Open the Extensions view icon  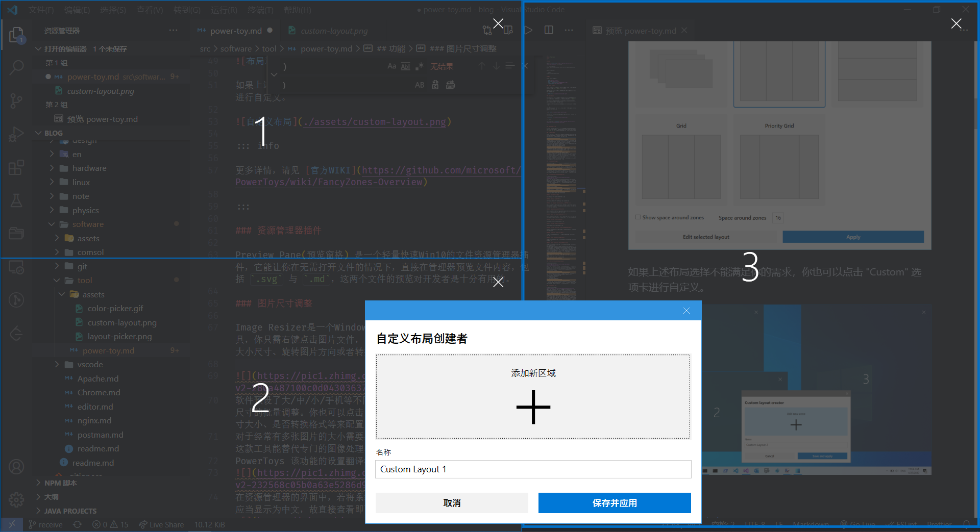click(x=16, y=167)
